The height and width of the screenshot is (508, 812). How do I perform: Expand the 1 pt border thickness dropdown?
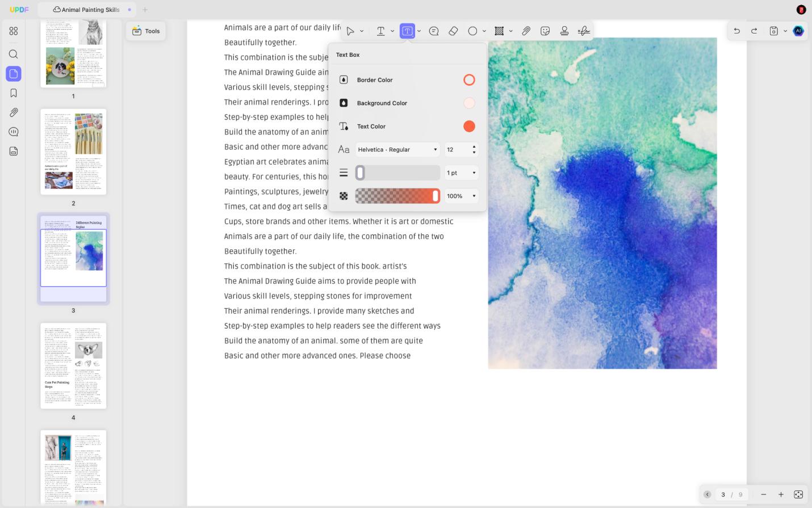[x=461, y=173]
